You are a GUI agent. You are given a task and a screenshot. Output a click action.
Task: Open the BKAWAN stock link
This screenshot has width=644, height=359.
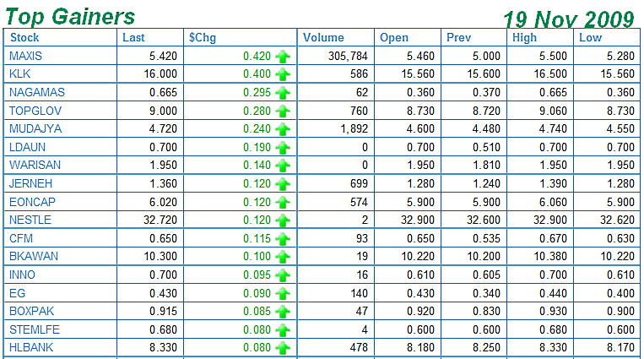[x=34, y=256]
